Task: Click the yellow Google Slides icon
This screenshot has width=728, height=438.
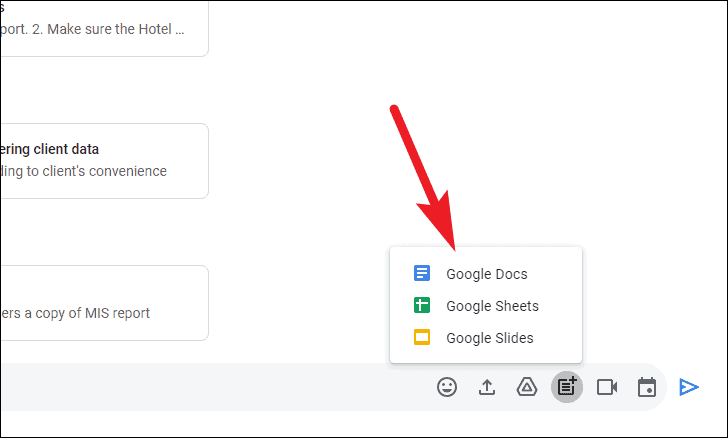Action: click(422, 337)
